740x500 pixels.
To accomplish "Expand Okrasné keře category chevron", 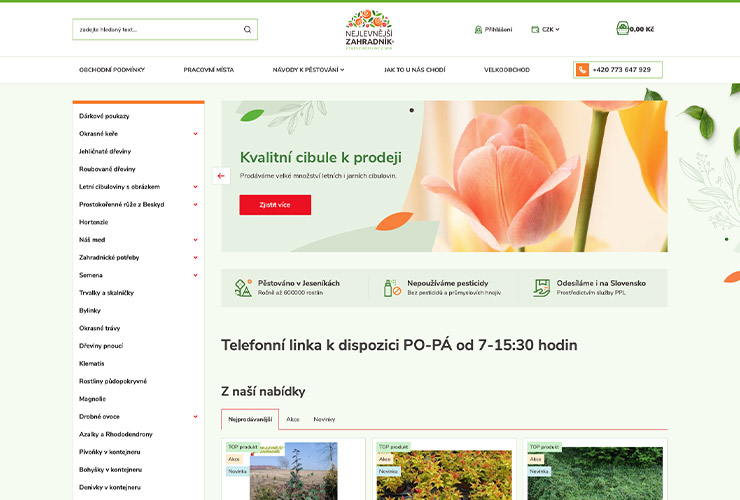I will [x=195, y=134].
